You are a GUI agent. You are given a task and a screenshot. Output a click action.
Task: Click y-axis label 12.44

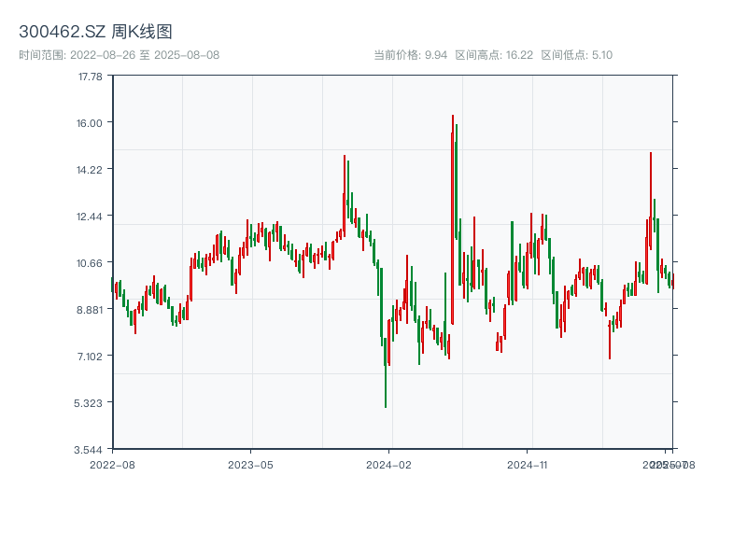click(90, 217)
